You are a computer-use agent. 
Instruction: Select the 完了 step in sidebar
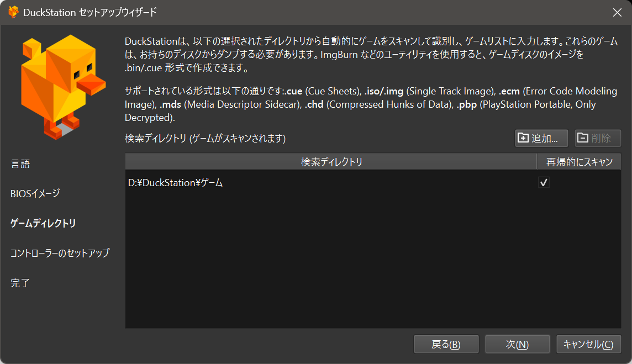pos(20,283)
